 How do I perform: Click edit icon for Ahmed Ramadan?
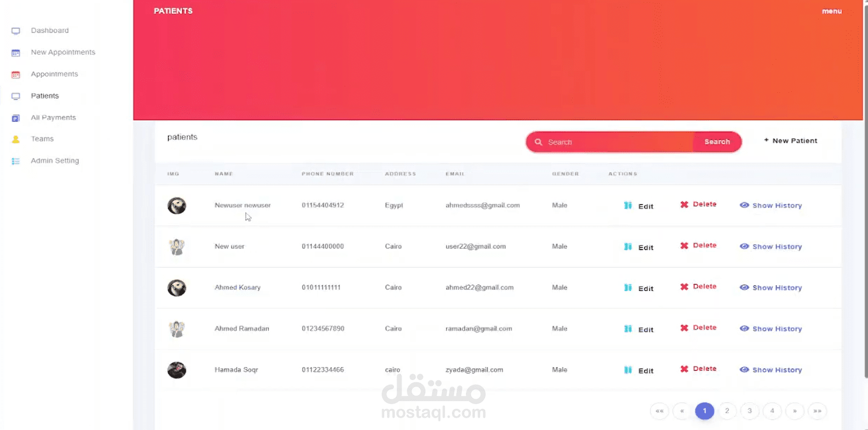click(x=628, y=329)
